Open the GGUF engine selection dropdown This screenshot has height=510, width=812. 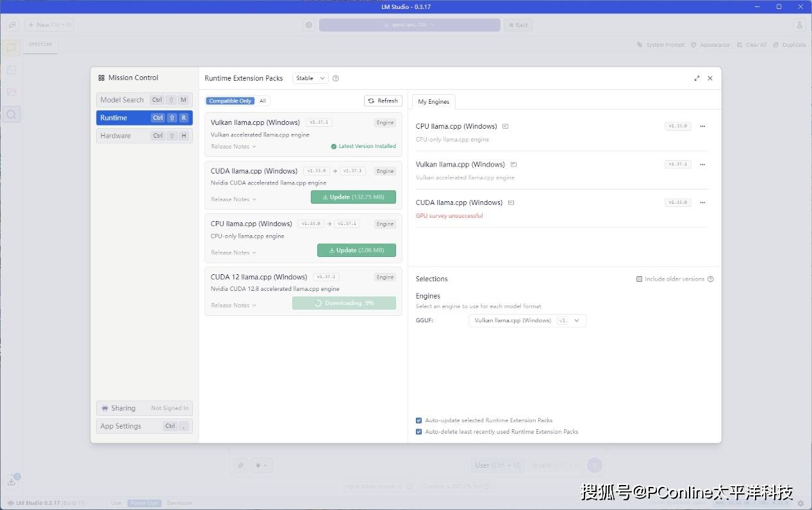point(527,320)
